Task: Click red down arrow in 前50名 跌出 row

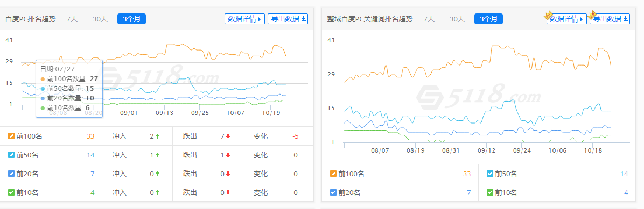Action: pos(228,155)
